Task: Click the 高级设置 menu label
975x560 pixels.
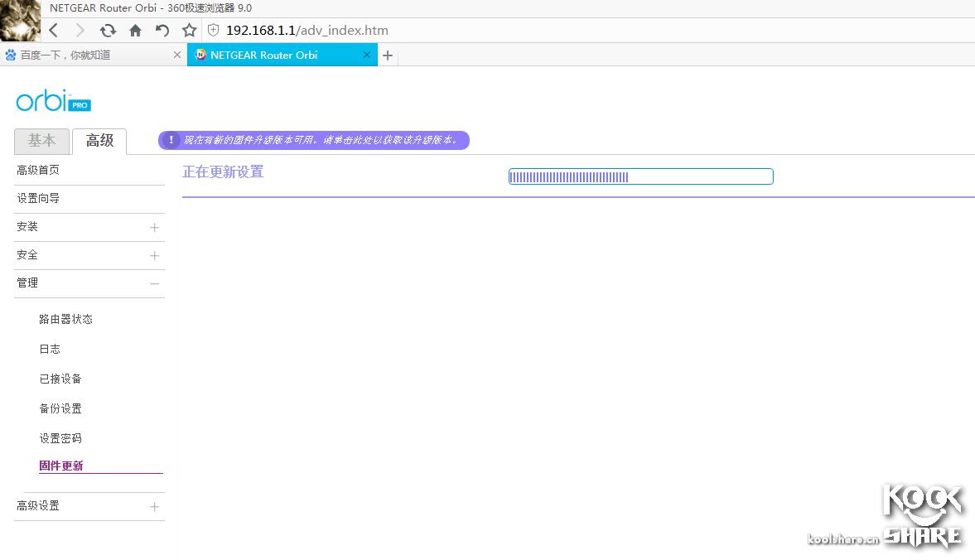Action: pyautogui.click(x=38, y=506)
